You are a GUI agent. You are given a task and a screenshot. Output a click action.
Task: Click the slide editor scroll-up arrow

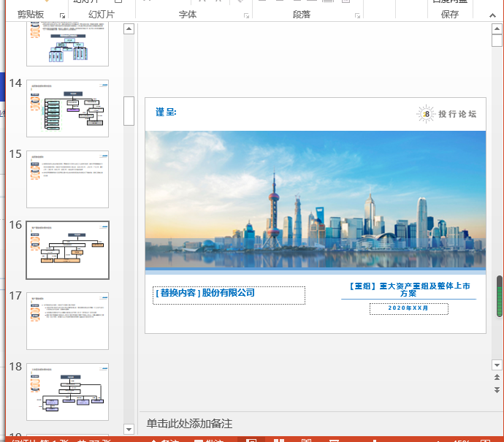click(497, 29)
